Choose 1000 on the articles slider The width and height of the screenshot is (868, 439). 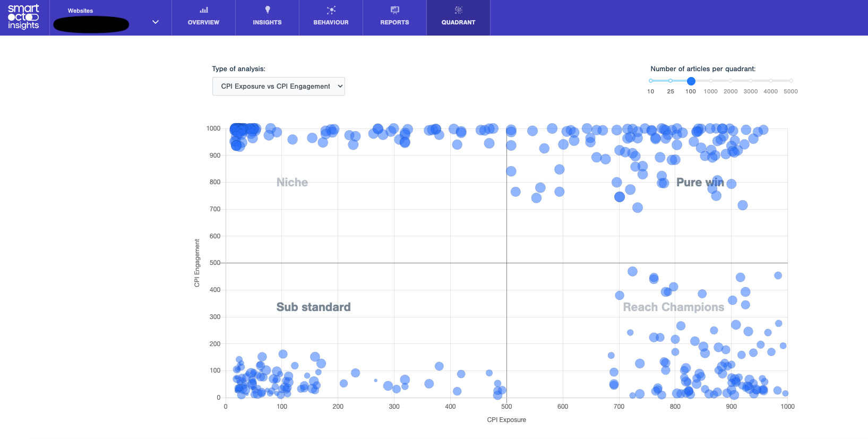pyautogui.click(x=711, y=81)
